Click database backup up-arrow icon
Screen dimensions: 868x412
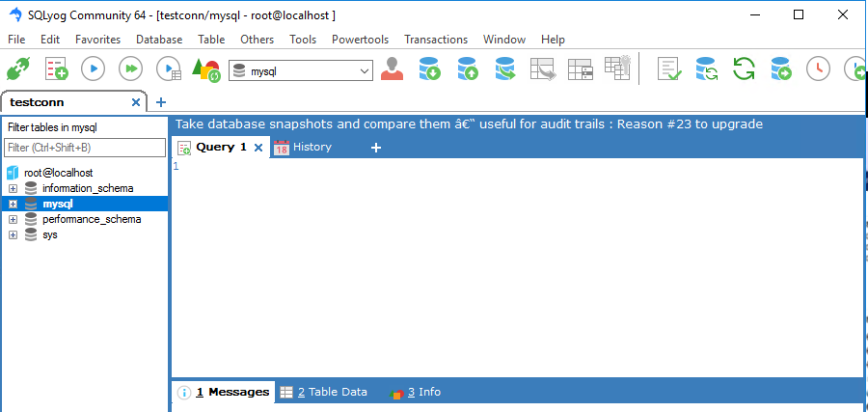[x=467, y=69]
